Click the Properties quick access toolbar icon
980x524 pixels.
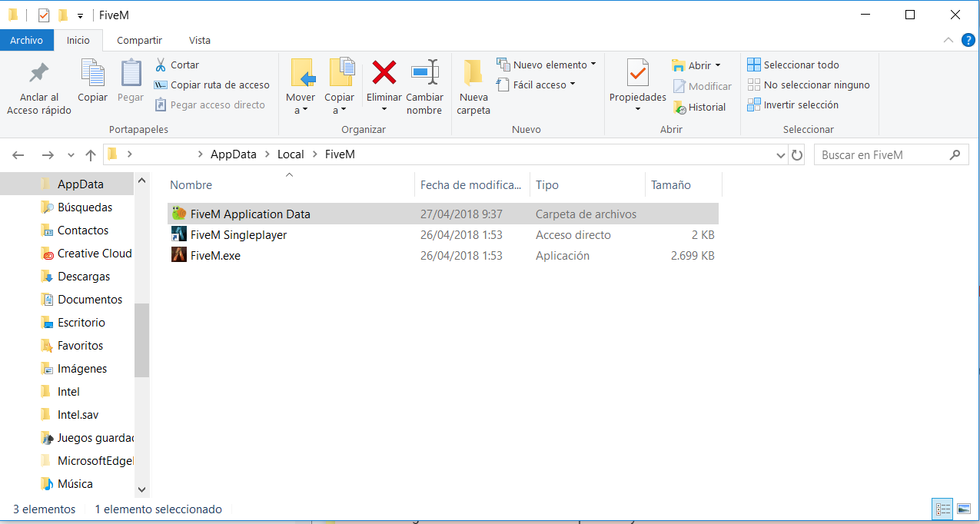pyautogui.click(x=44, y=15)
